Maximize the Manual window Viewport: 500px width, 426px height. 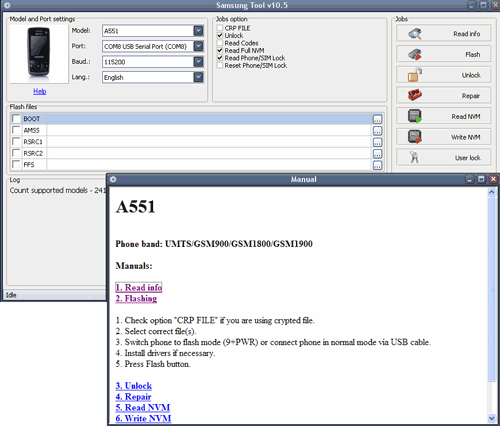(481, 179)
